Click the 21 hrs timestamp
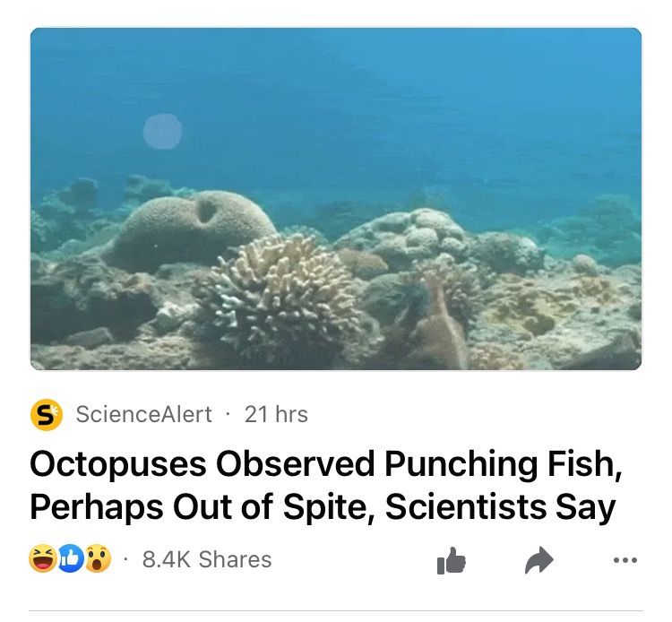This screenshot has height=622, width=672. coord(276,414)
